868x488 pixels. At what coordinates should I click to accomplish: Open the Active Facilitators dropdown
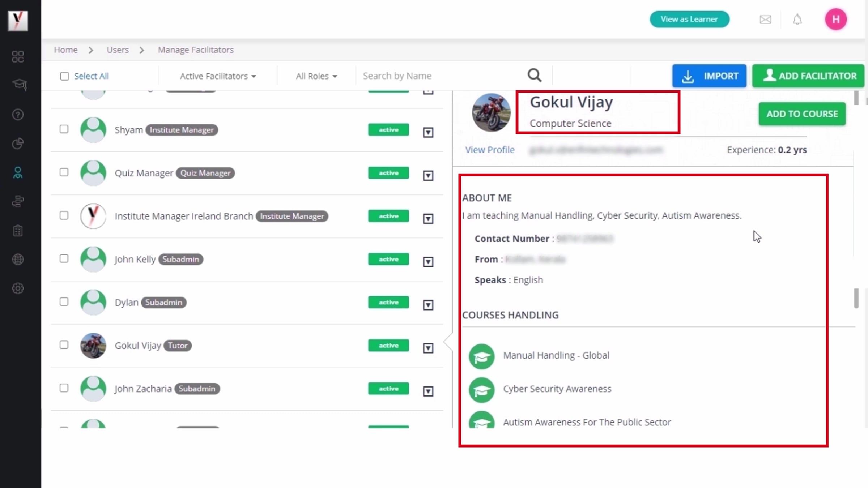tap(218, 76)
